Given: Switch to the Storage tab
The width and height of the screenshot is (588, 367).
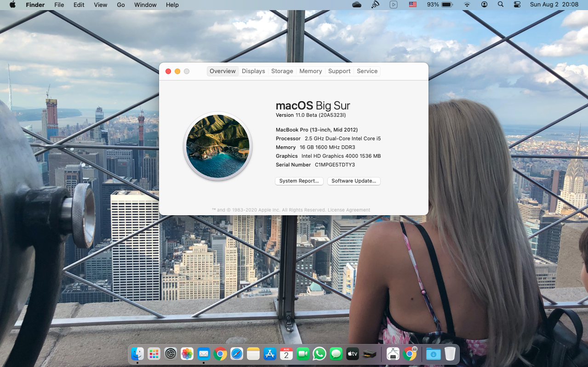Looking at the screenshot, I should (282, 71).
